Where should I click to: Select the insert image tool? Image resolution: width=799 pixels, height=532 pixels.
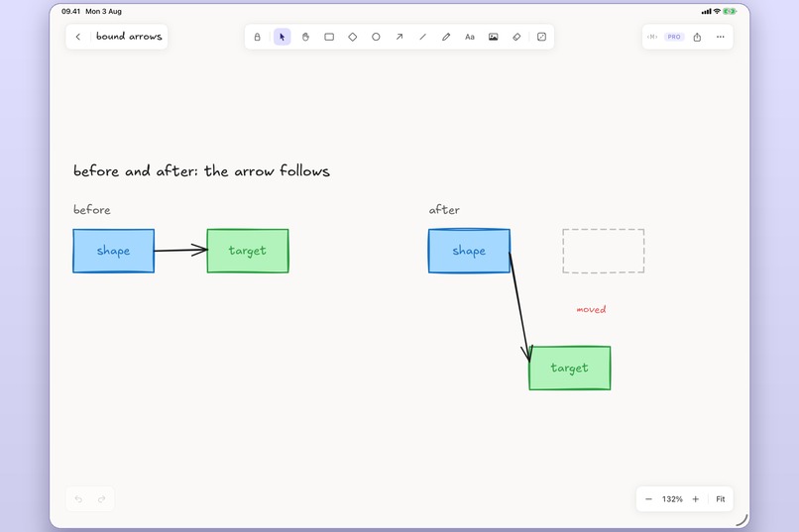point(494,37)
